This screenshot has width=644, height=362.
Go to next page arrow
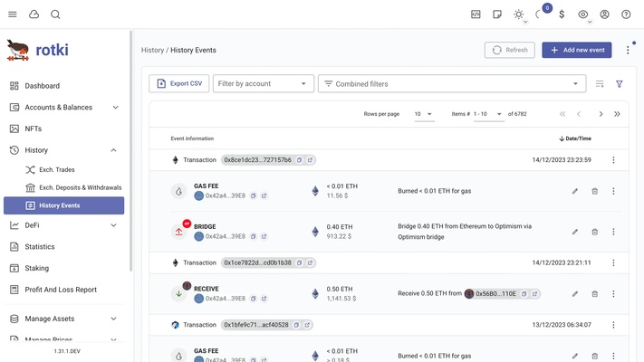click(x=601, y=114)
